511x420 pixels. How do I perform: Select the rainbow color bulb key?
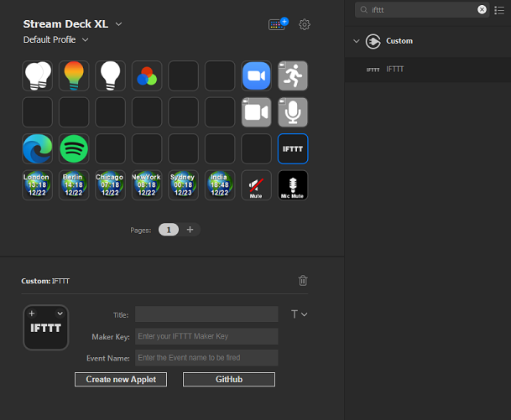(74, 75)
